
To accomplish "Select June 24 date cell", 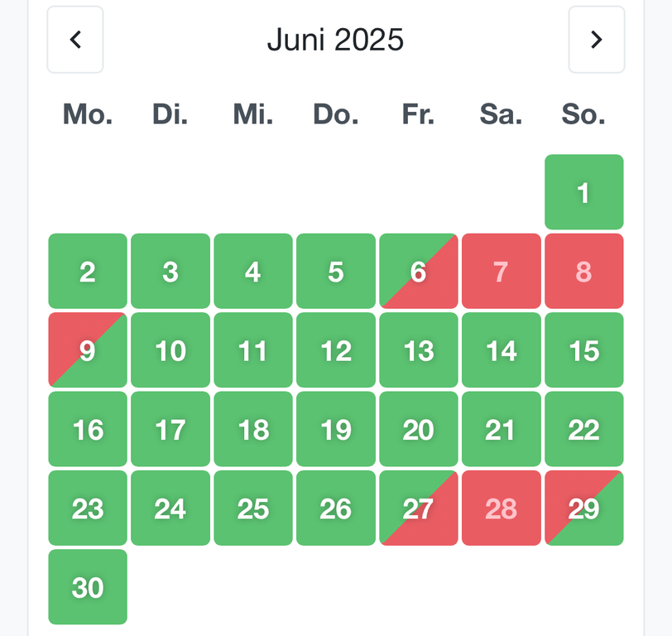I will 170,508.
